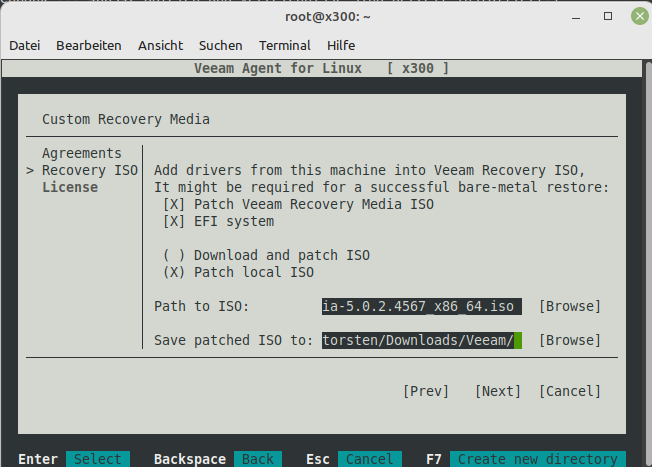Click the Veeam Agent for Linux title

point(278,68)
